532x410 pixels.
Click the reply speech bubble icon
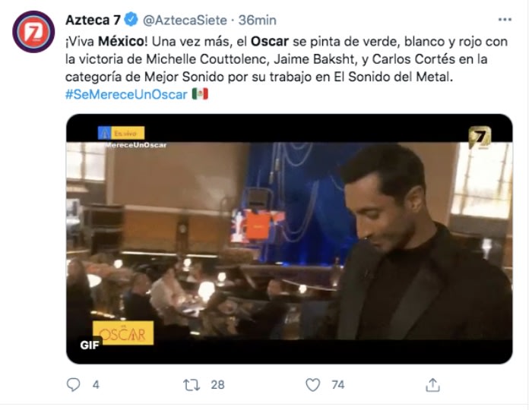[x=73, y=385]
